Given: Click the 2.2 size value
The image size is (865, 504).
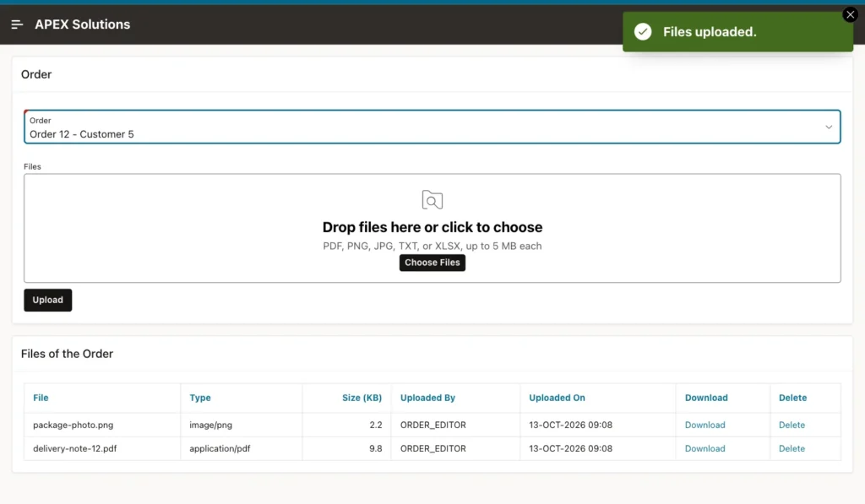Looking at the screenshot, I should (x=376, y=425).
